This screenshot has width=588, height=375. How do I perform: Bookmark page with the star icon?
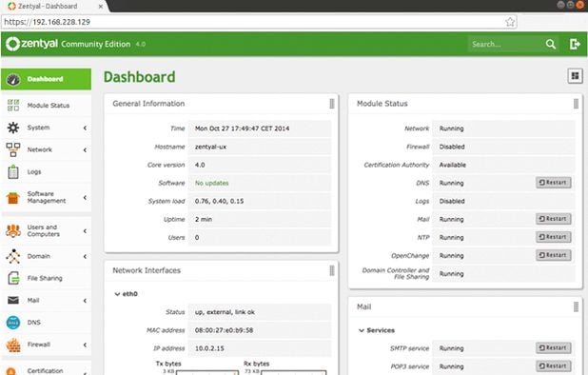pyautogui.click(x=510, y=22)
